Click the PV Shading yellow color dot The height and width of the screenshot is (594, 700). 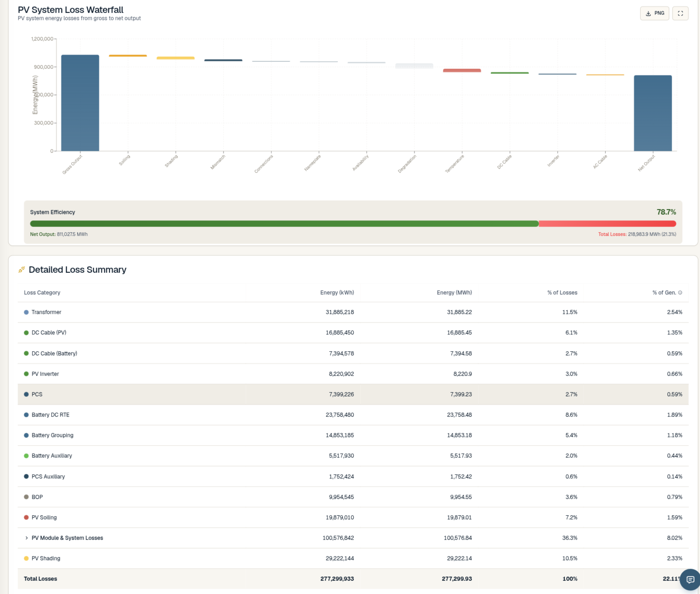[26, 558]
